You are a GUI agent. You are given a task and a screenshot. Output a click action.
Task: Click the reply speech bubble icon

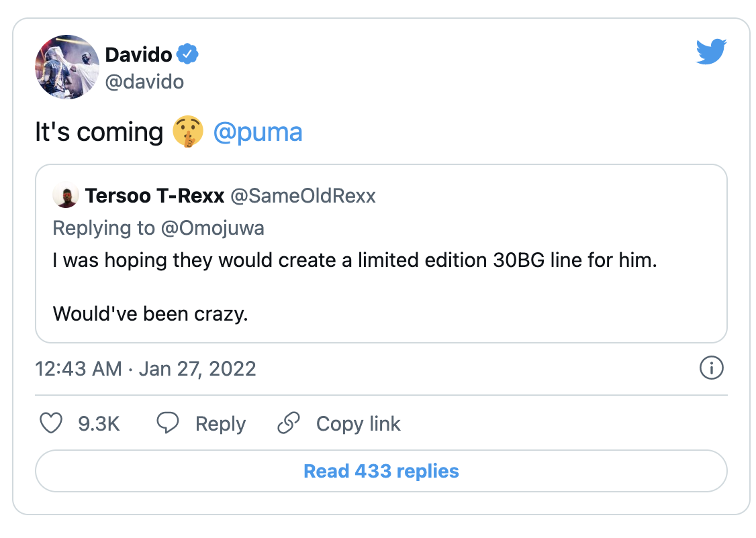(168, 423)
